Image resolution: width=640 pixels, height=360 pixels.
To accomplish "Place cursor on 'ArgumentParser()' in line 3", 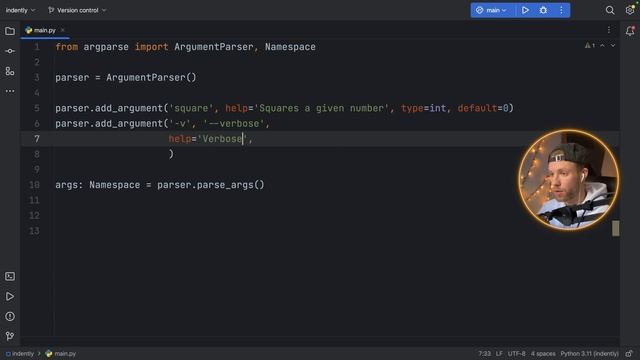I will (151, 78).
